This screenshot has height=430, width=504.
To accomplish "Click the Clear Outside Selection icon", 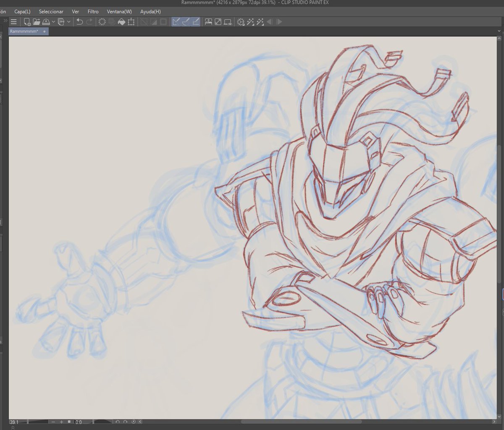I will 112,22.
